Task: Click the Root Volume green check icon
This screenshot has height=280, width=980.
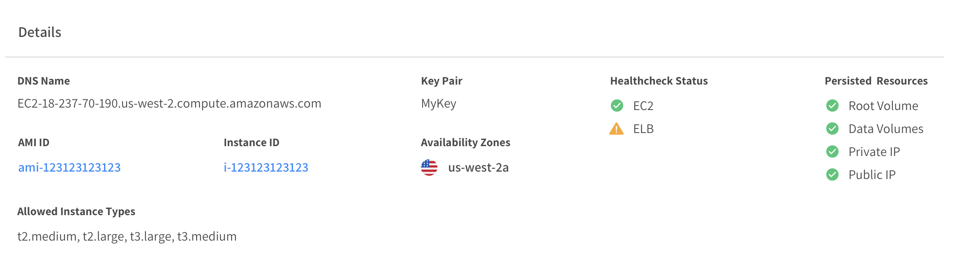Action: click(832, 106)
